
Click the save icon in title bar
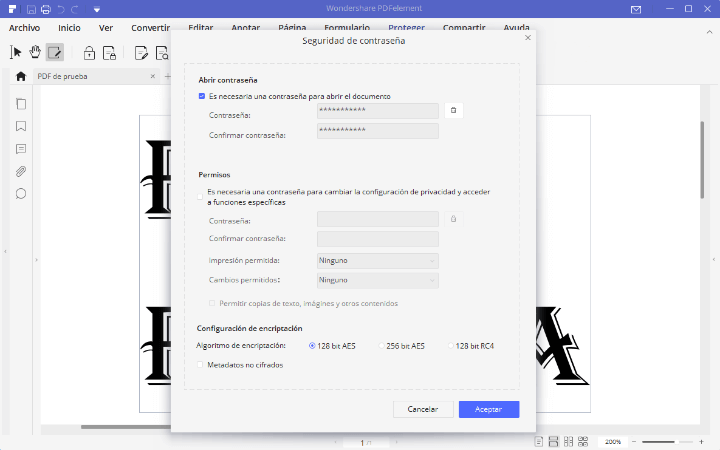click(31, 9)
